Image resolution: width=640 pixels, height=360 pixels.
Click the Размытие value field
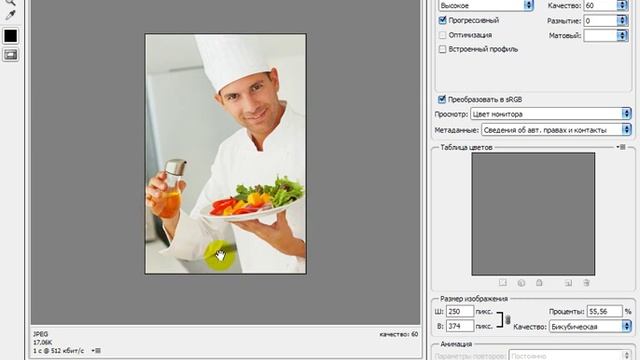[x=600, y=20]
